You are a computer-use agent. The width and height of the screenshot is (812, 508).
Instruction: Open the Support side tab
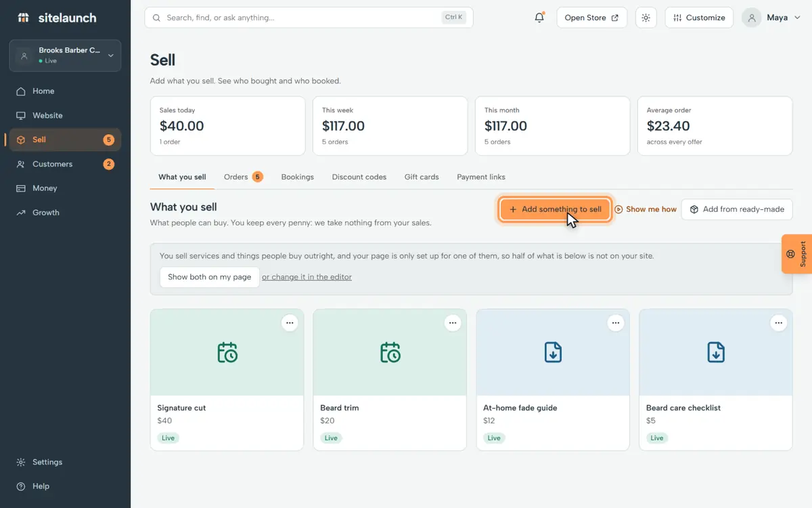point(797,254)
